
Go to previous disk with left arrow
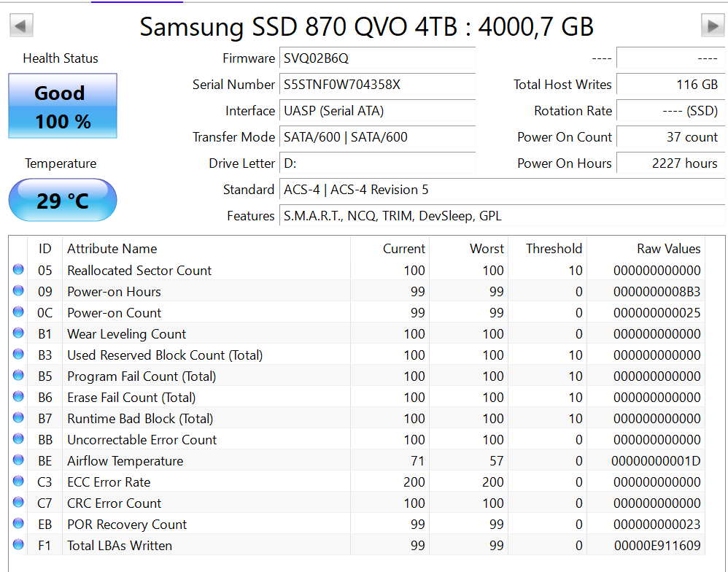tap(21, 26)
